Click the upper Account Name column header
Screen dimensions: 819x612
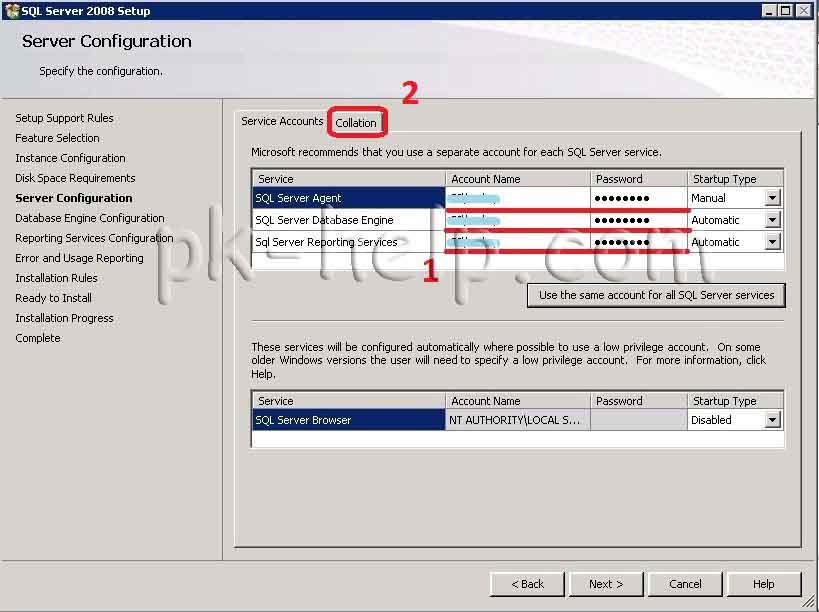pyautogui.click(x=518, y=179)
